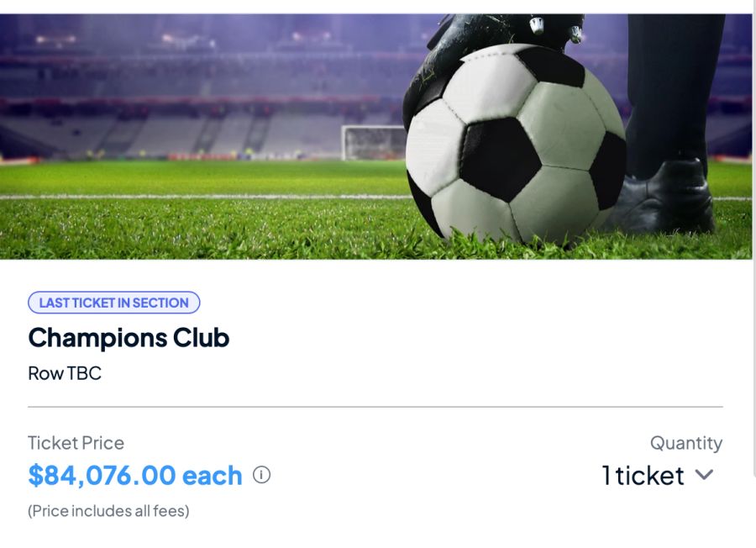The image size is (756, 548).
Task: Open the quantity dropdown showing 1 ticket
Action: pyautogui.click(x=704, y=476)
